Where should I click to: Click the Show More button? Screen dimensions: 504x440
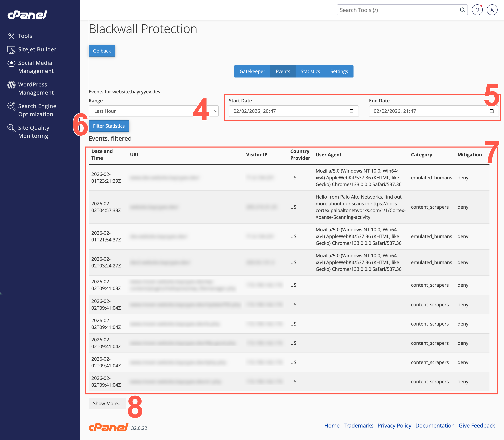(x=107, y=403)
